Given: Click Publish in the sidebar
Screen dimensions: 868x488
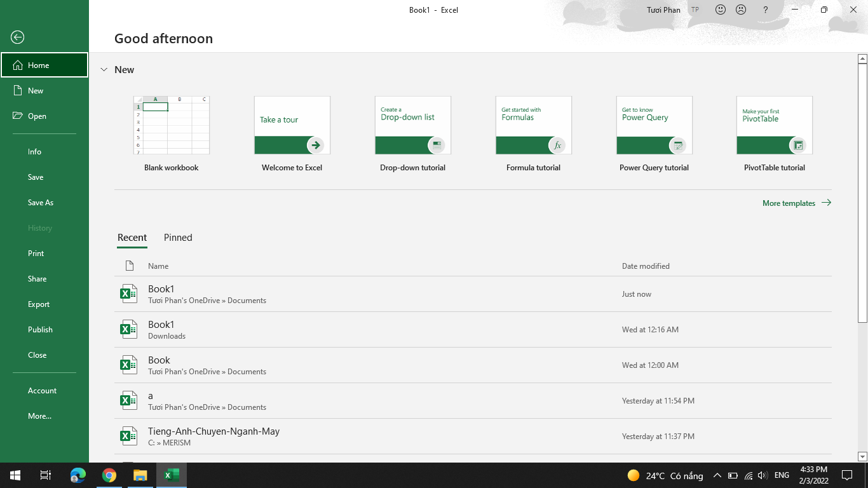Looking at the screenshot, I should click(44, 329).
